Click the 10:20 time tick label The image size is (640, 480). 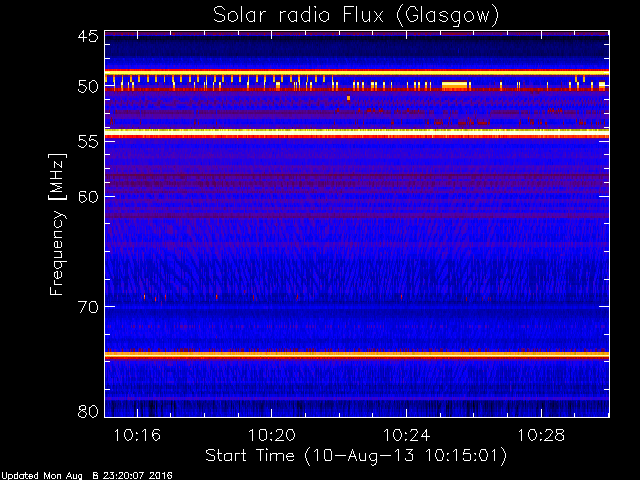(x=272, y=435)
